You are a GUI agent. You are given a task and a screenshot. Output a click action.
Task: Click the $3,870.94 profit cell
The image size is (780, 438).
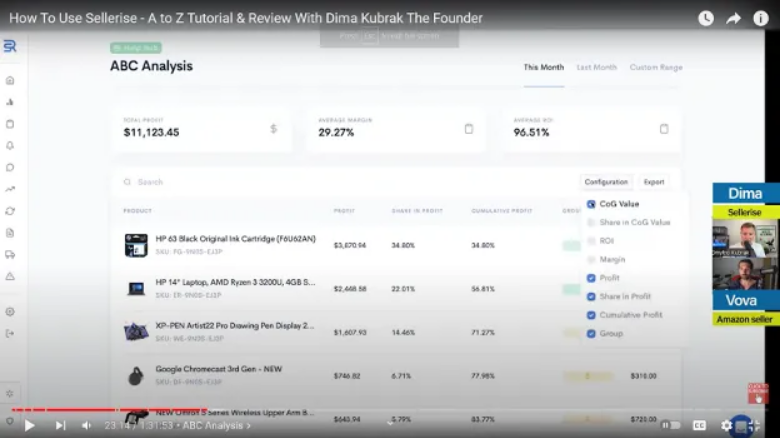[350, 245]
